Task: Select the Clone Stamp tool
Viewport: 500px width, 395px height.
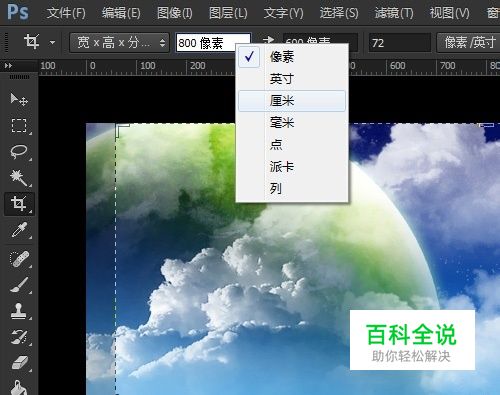Action: click(19, 311)
